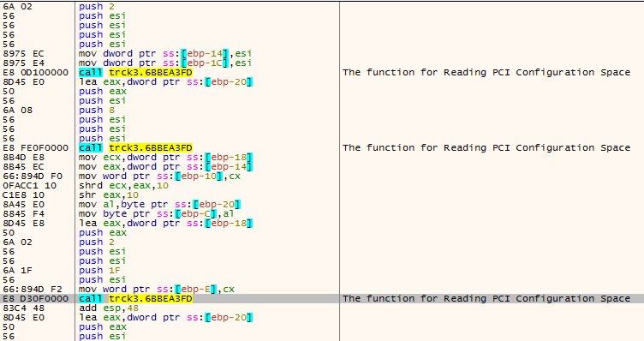Click the comment on the highlighted E8 D30F0000 row
Screen dimensions: 644x341
tap(486, 299)
